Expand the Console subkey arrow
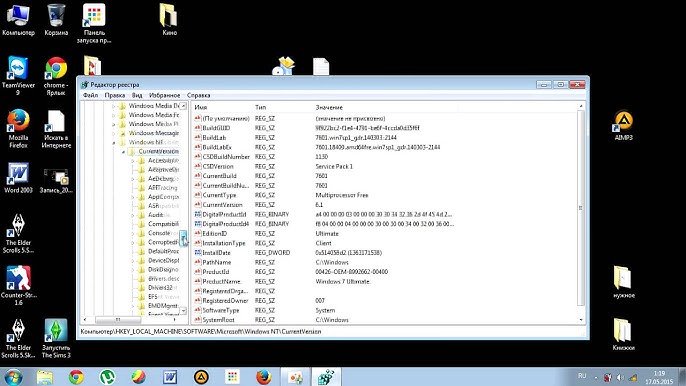Screen dimensions: 686x386 coord(133,233)
